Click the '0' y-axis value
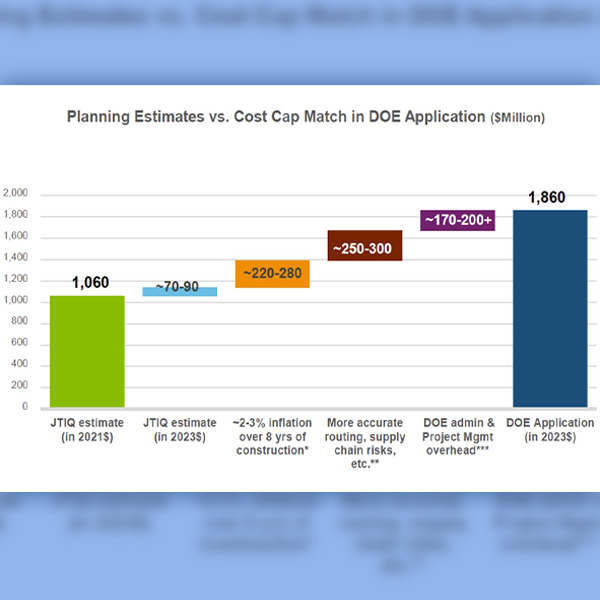Image resolution: width=600 pixels, height=600 pixels. coord(26,408)
